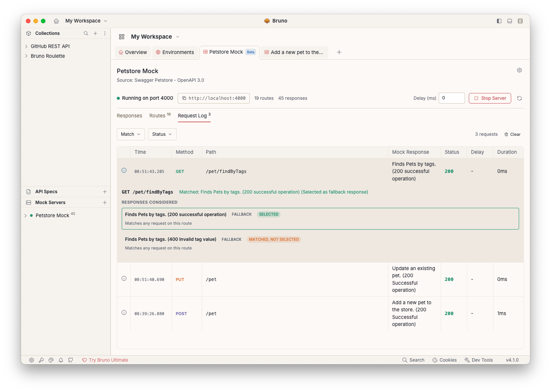Open the main My Workspace heading dropdown
Screen dimensions: 551x392
coord(155,37)
